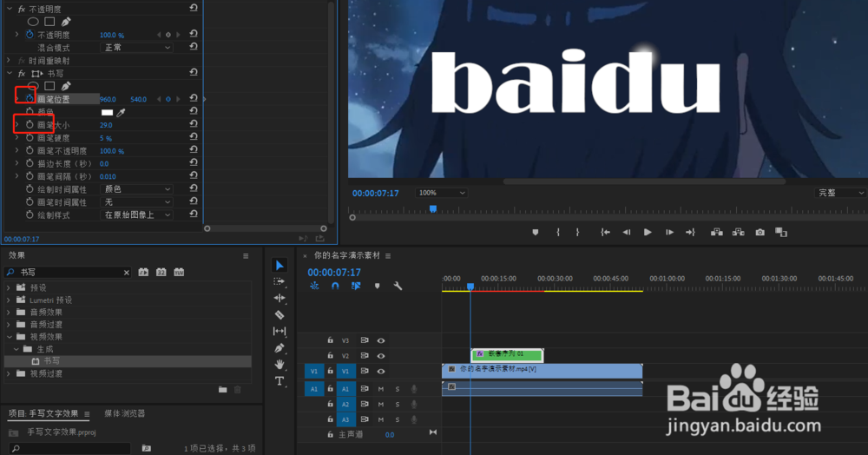
Task: Select 项目: 手写文字效果 tab
Action: (x=43, y=413)
